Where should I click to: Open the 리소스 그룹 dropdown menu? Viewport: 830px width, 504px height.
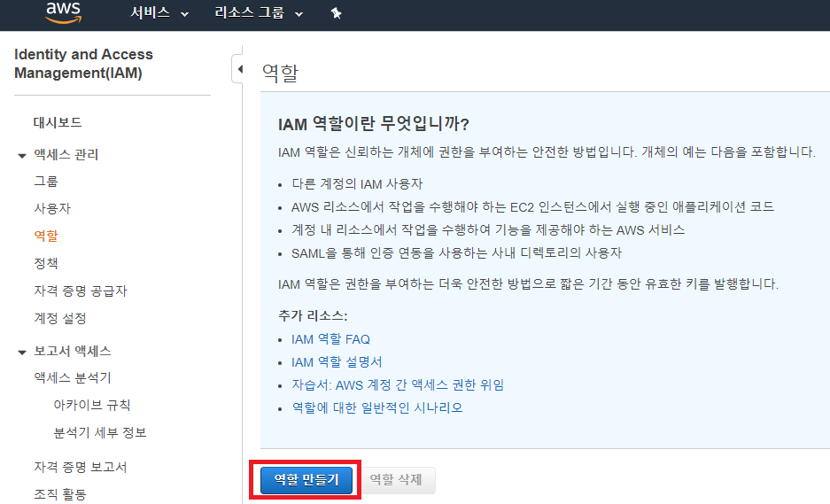(259, 12)
